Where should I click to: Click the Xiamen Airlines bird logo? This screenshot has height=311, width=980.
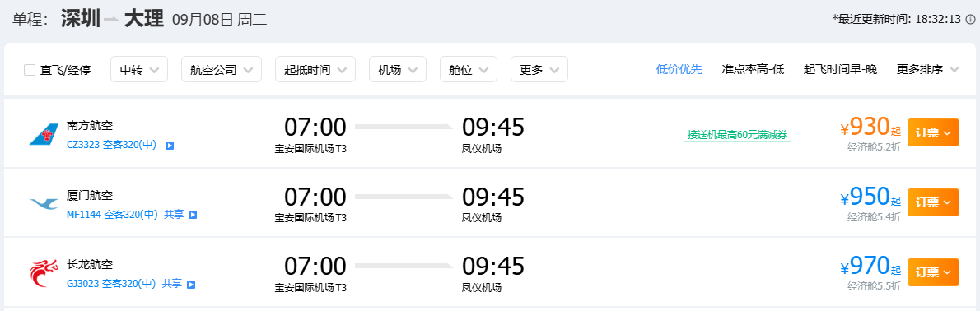click(44, 203)
